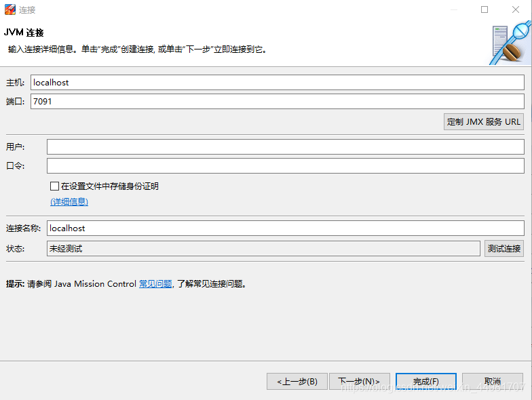Screen dimensions: 532x400
Task: Open the 常见问题 FAQ link
Action: [155, 283]
